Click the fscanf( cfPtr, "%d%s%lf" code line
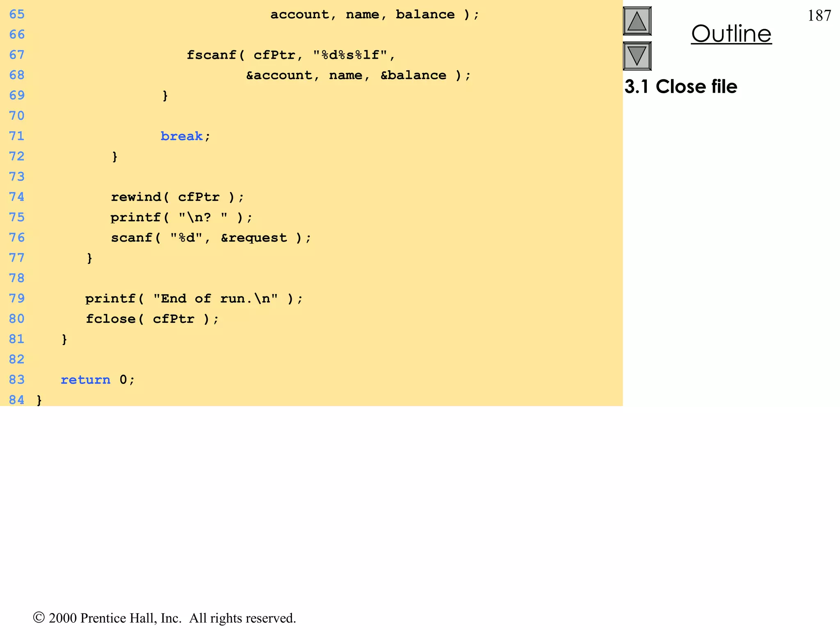This screenshot has height=630, width=840. tap(291, 55)
